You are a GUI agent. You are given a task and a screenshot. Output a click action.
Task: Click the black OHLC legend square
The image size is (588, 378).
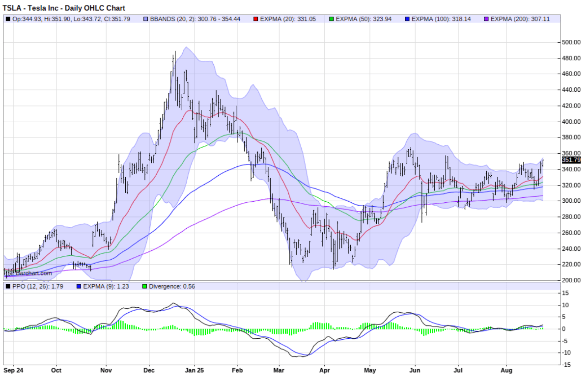point(8,19)
